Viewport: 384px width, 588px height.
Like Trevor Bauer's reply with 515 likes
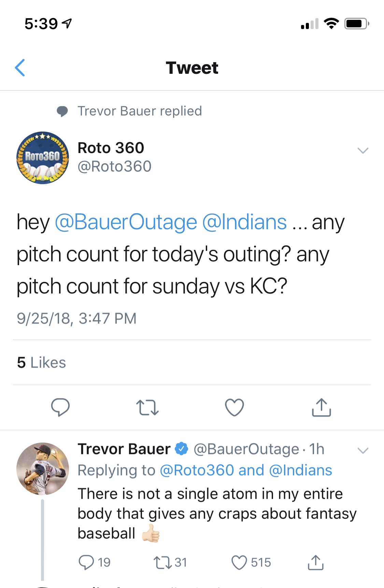(239, 562)
